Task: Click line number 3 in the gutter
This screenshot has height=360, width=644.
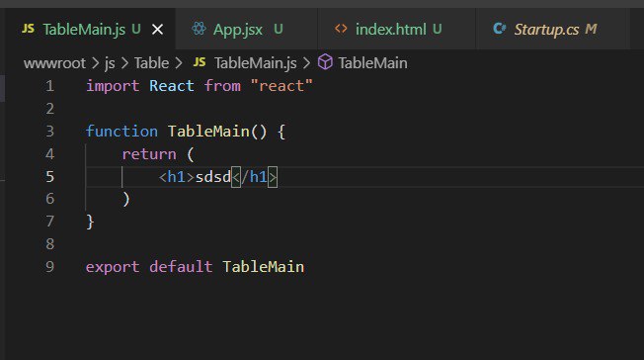Action: point(49,132)
